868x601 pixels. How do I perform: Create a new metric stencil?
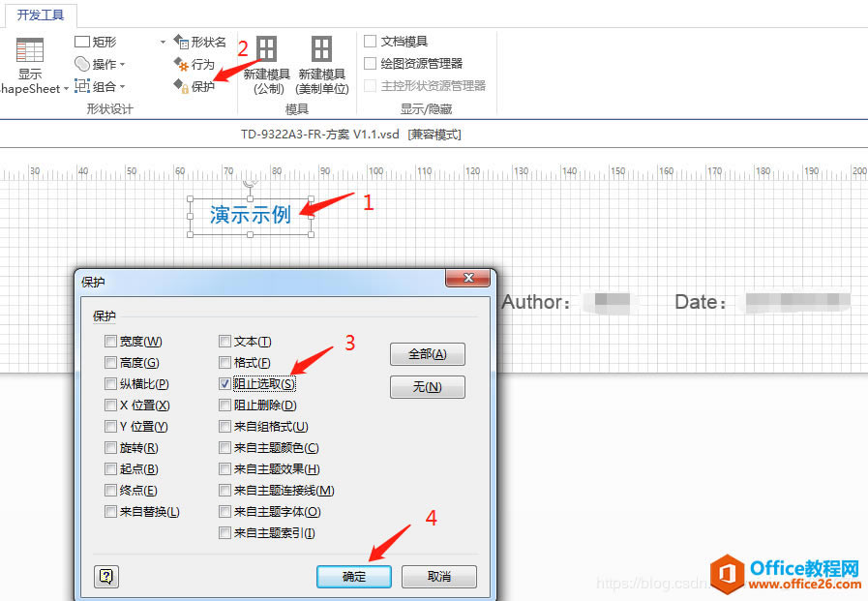pos(267,65)
